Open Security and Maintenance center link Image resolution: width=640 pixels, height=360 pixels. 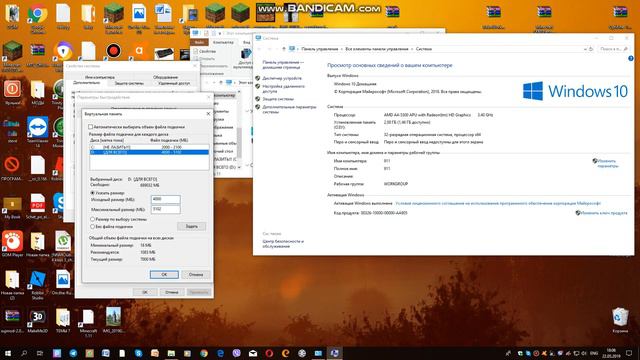(283, 244)
